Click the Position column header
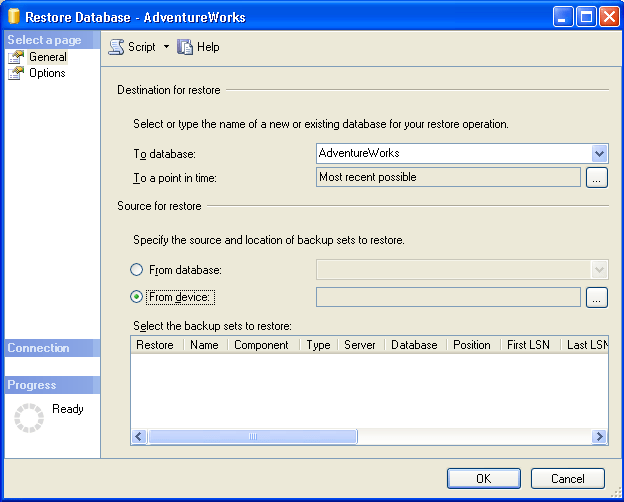The height and width of the screenshot is (502, 624). 472,345
